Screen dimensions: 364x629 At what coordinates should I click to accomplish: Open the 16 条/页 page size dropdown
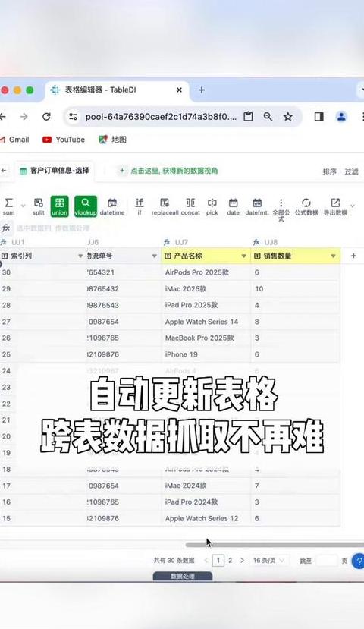[268, 561]
